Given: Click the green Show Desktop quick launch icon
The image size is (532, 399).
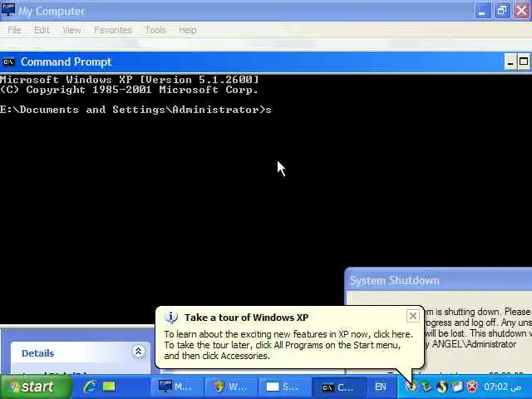Looking at the screenshot, I should 109,387.
